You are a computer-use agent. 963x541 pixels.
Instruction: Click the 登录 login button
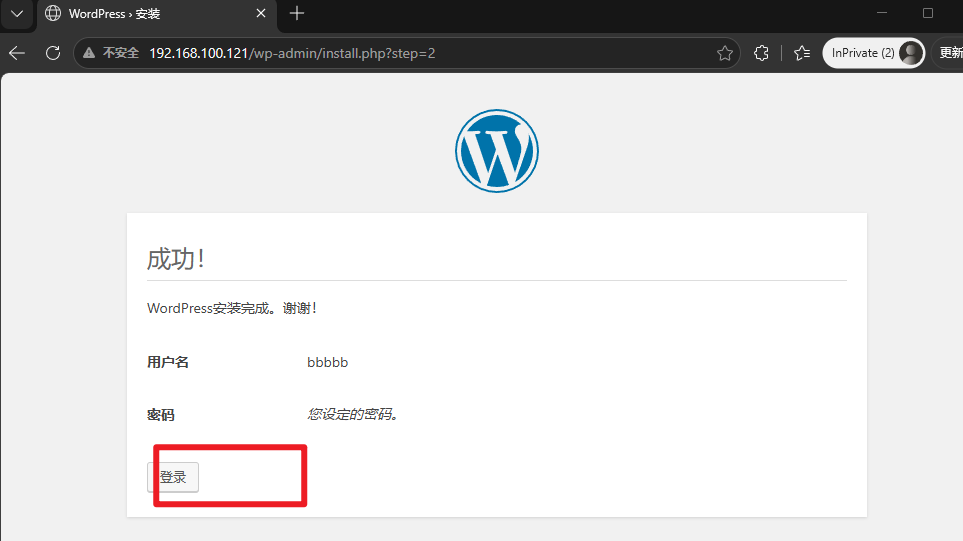tap(173, 477)
